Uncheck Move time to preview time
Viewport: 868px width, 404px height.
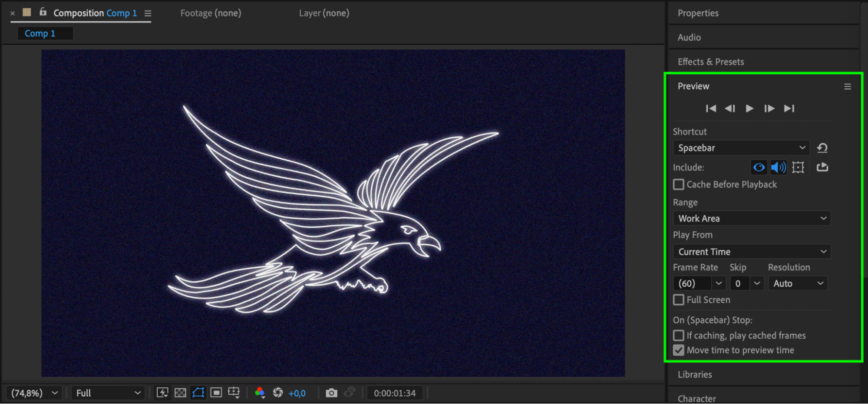679,350
